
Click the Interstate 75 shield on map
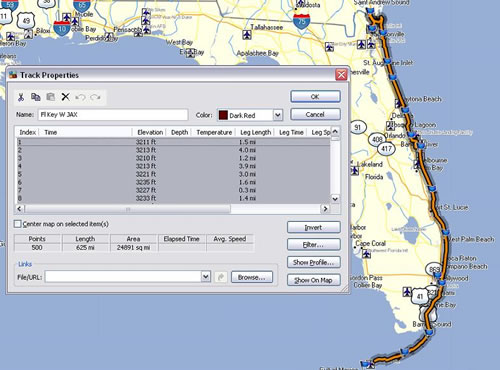[301, 21]
